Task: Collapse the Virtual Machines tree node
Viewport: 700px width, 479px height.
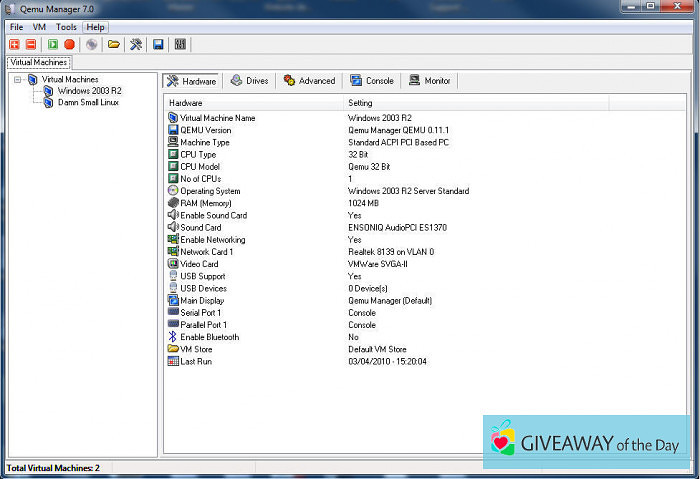Action: 18,79
